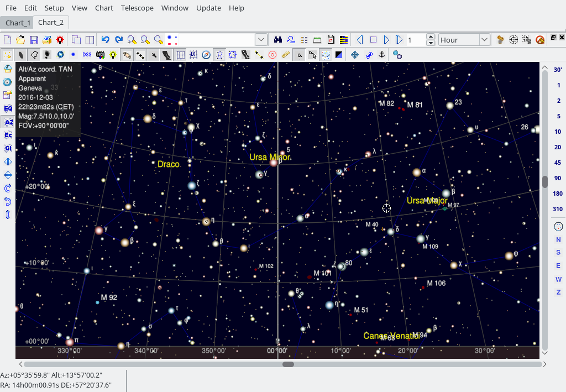The image size is (566, 392).
Task: Step time backward with left arrow
Action: pyautogui.click(x=360, y=40)
